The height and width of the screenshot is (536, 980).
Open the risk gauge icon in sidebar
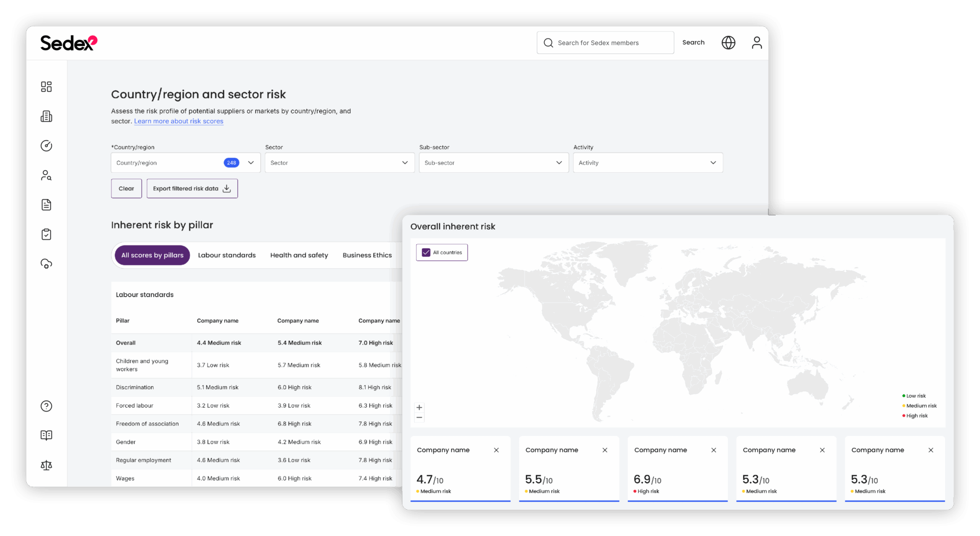point(46,146)
